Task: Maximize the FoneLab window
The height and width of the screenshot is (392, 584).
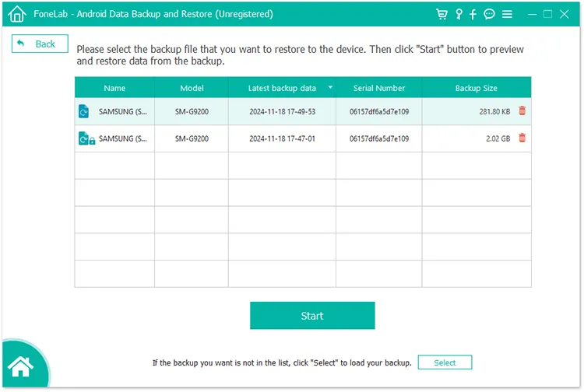Action: point(547,14)
